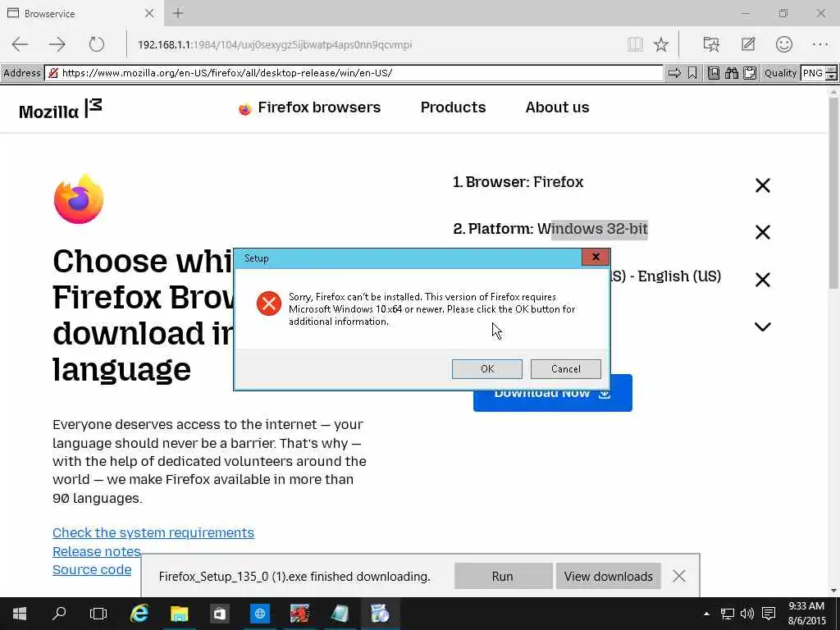Refresh the page using the reload icon
This screenshot has width=840, height=630.
click(97, 44)
